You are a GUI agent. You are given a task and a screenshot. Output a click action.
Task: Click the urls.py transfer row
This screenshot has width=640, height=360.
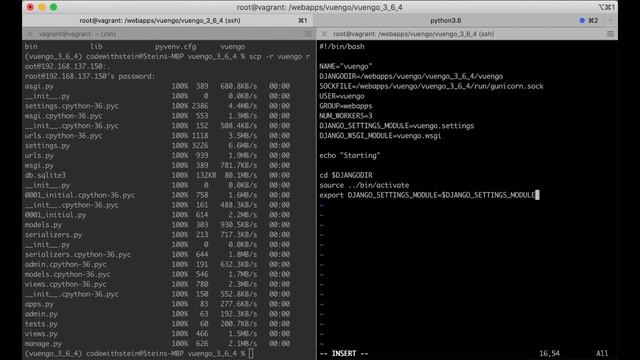tap(157, 156)
